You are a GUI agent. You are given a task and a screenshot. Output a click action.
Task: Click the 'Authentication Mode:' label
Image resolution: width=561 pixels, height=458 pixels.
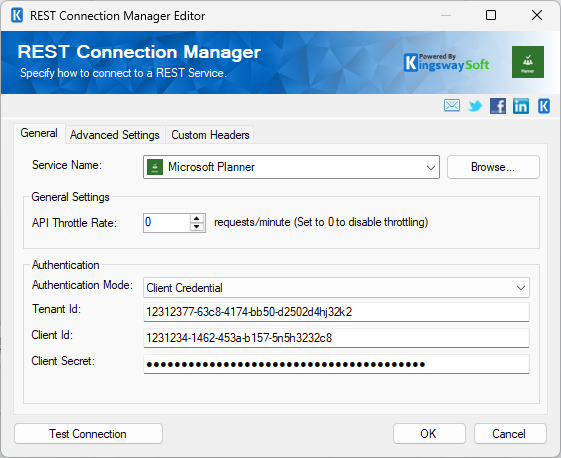(82, 285)
